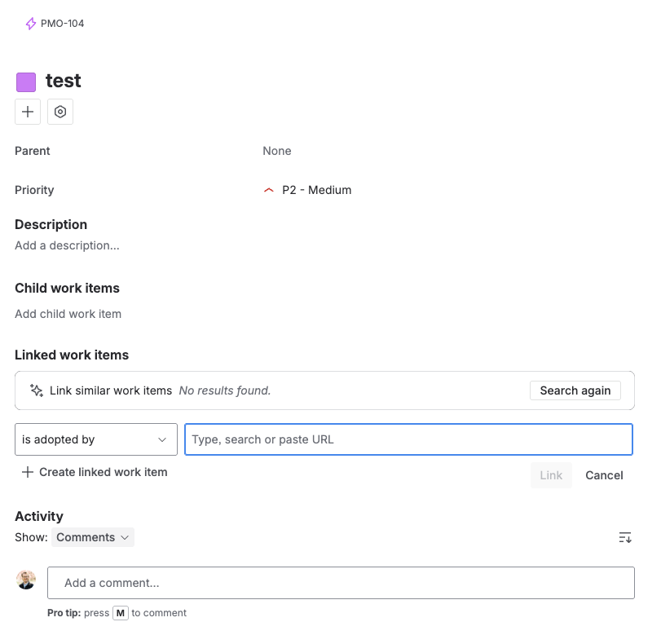The width and height of the screenshot is (661, 644).
Task: Open the 'is adopted by' link type dropdown
Action: pos(96,439)
